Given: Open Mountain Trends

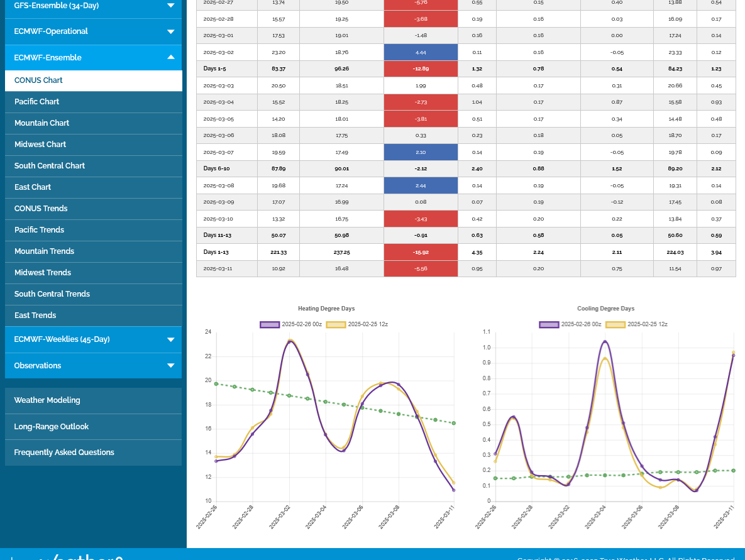Looking at the screenshot, I should (x=93, y=251).
